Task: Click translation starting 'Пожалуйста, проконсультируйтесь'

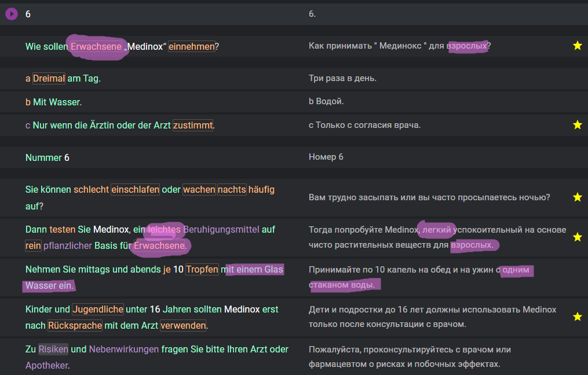Action: click(x=410, y=356)
